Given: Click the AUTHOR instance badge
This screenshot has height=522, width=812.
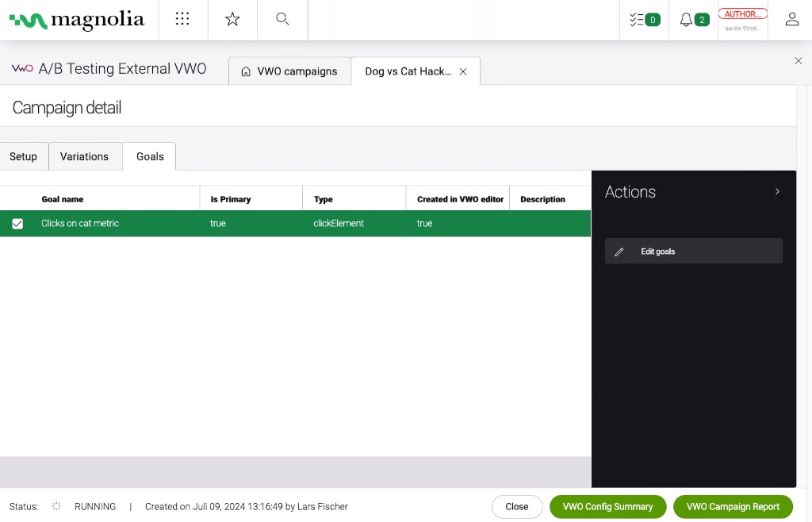Looking at the screenshot, I should click(x=742, y=14).
